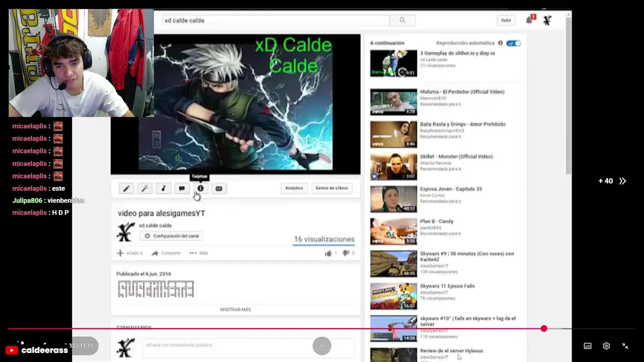Click Publicado el 6 jun. 2016 text
The height and width of the screenshot is (362, 644).
(x=143, y=274)
